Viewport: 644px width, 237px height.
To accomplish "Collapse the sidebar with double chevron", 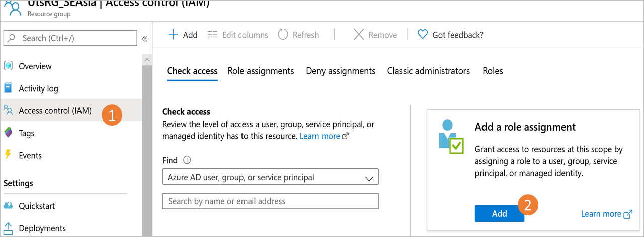I will (144, 39).
